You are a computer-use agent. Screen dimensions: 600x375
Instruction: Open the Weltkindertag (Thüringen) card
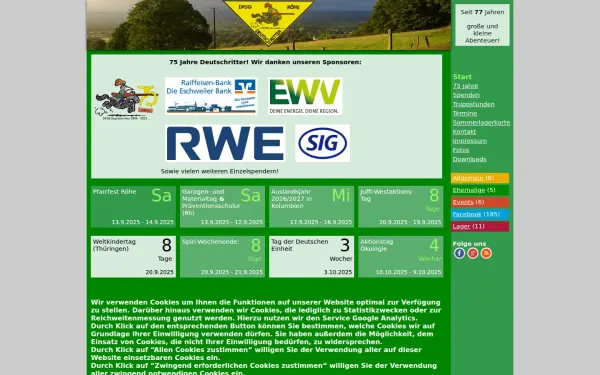point(133,257)
